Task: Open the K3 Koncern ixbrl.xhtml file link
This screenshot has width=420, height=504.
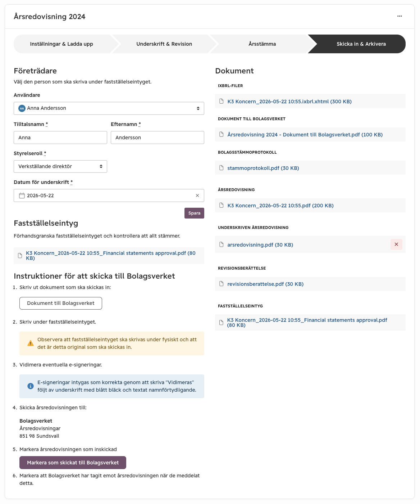Action: 289,102
